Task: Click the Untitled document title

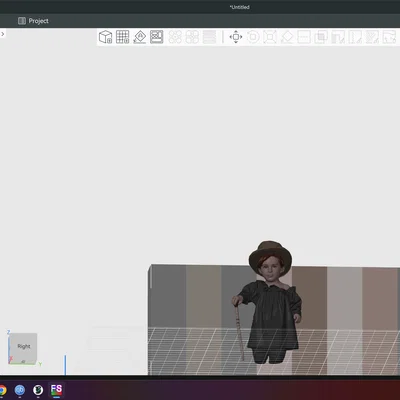Action: [x=239, y=7]
